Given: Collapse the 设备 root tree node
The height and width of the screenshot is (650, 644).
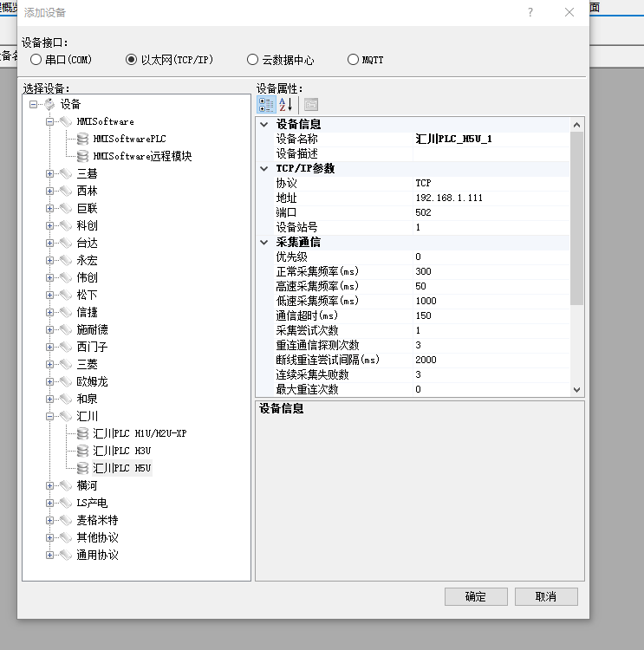Looking at the screenshot, I should (x=33, y=105).
